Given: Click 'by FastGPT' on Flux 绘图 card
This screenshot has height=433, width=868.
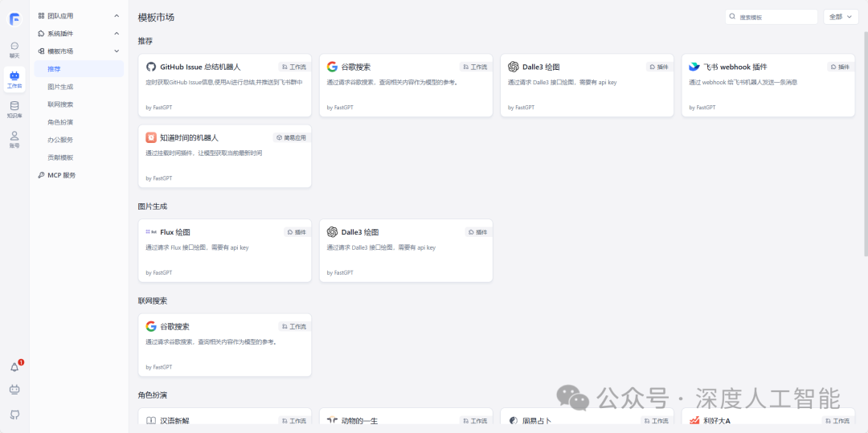Looking at the screenshot, I should click(159, 272).
